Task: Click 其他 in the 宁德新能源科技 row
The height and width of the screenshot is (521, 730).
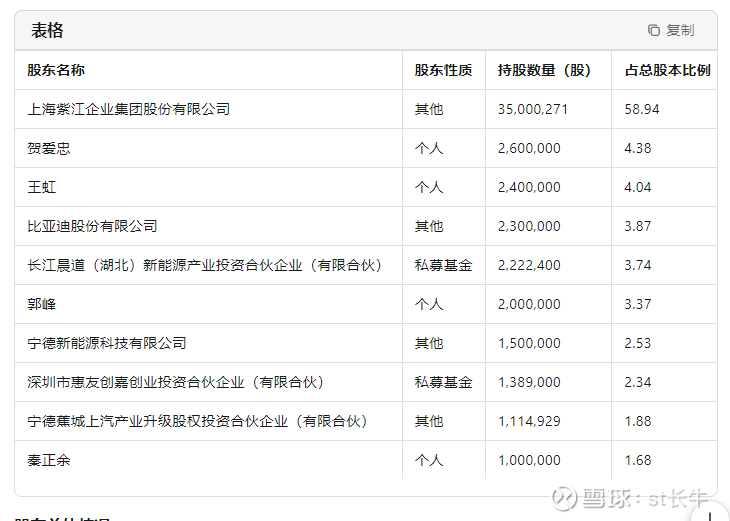Action: pos(429,343)
